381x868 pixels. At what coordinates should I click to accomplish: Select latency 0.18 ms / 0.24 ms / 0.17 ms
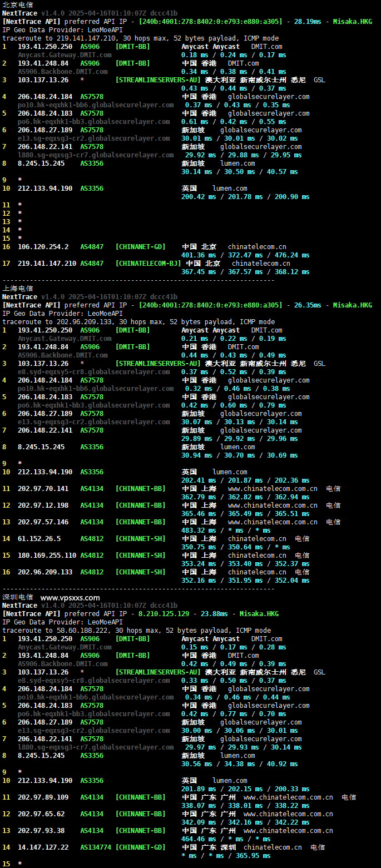point(234,55)
